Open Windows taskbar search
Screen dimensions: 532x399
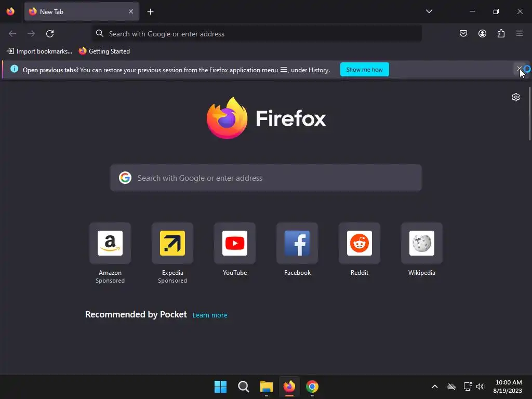point(243,387)
